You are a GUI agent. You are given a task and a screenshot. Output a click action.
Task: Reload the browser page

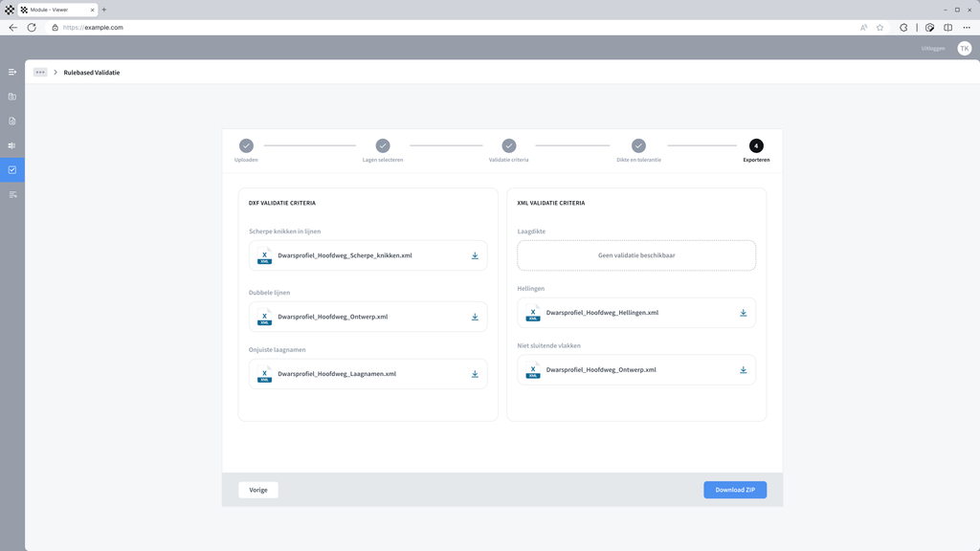click(32, 28)
